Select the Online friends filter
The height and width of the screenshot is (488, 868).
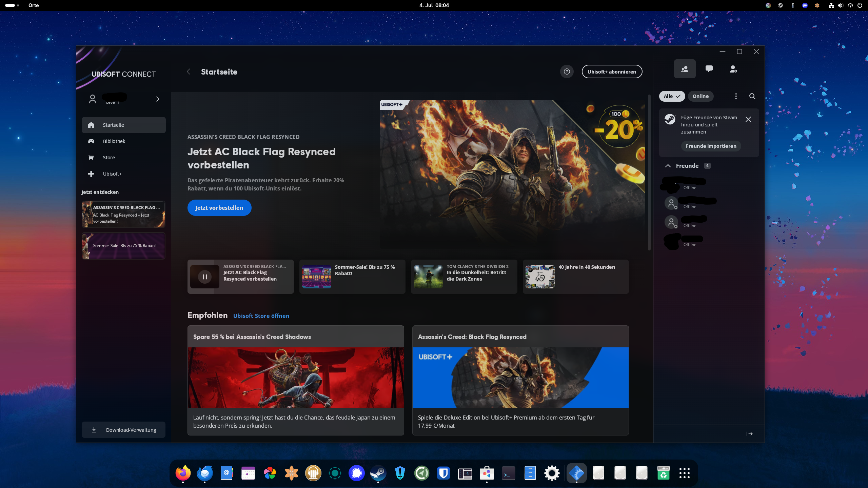[701, 96]
